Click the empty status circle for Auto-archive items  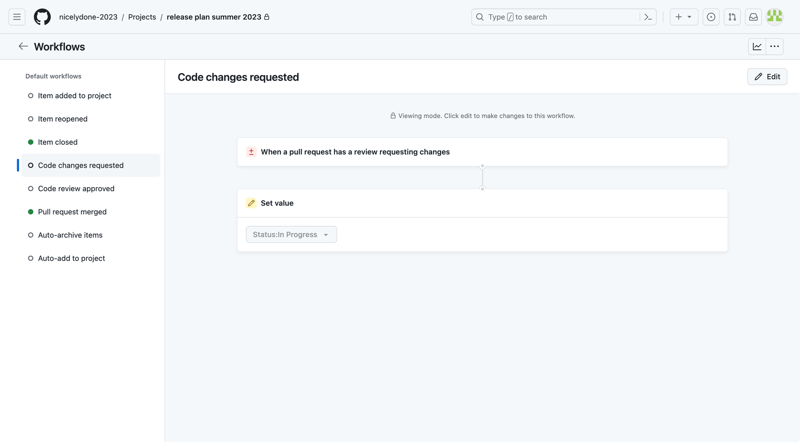[31, 235]
